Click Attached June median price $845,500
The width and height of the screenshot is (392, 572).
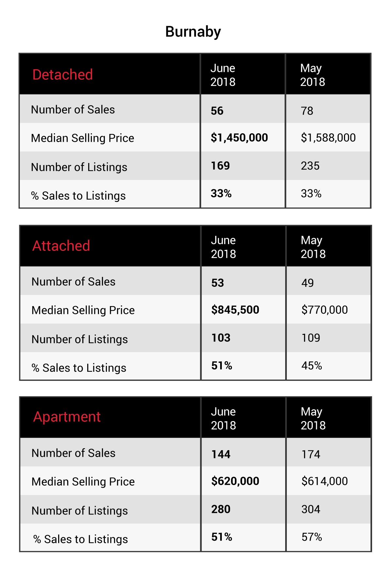pos(235,310)
